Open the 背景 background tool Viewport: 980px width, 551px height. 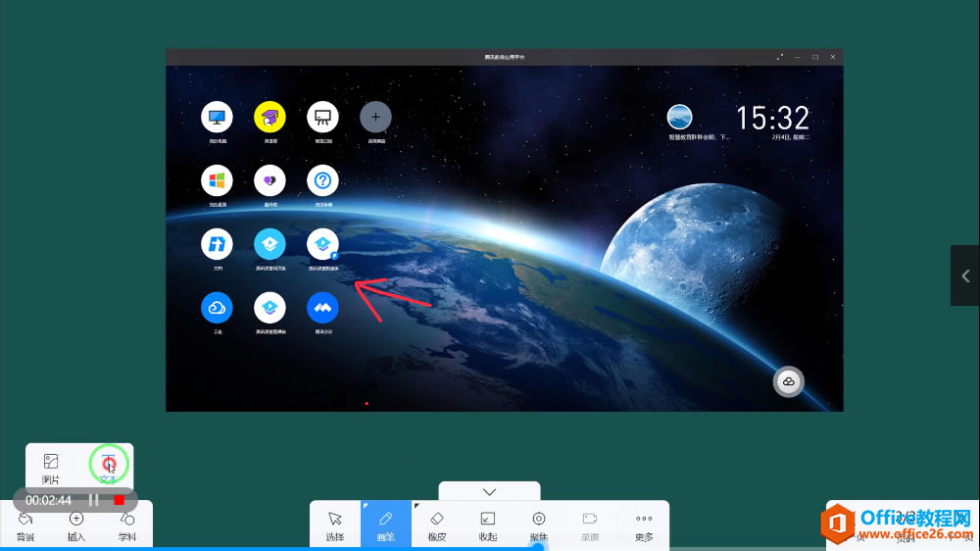pos(25,526)
